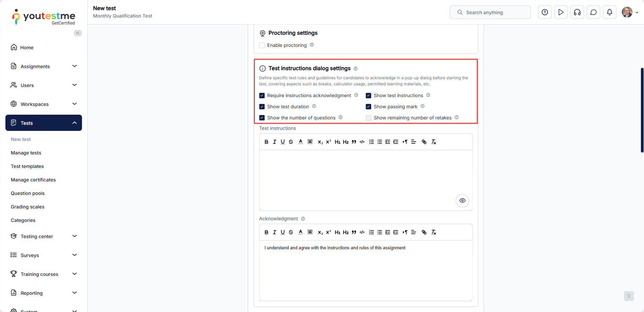Viewport: 644px width, 312px height.
Task: Open Manage tests in sidebar
Action: click(x=26, y=153)
